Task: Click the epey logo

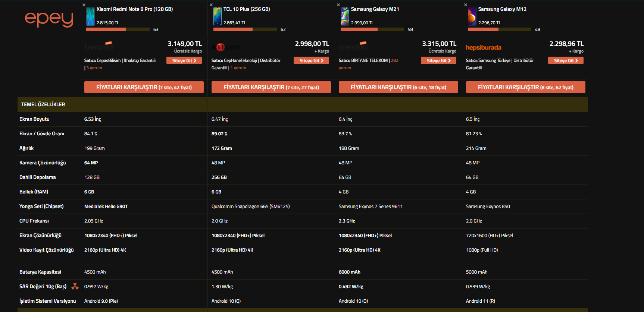Action: point(49,19)
